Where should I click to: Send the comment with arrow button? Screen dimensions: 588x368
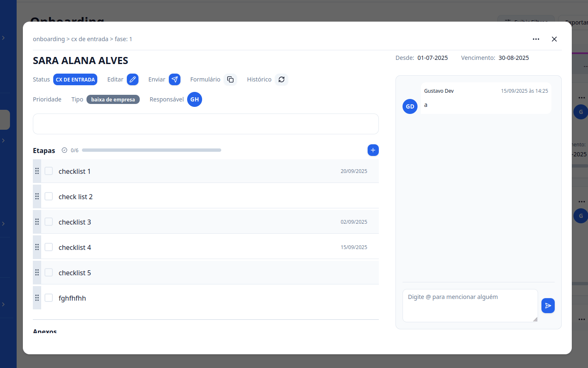click(x=548, y=306)
